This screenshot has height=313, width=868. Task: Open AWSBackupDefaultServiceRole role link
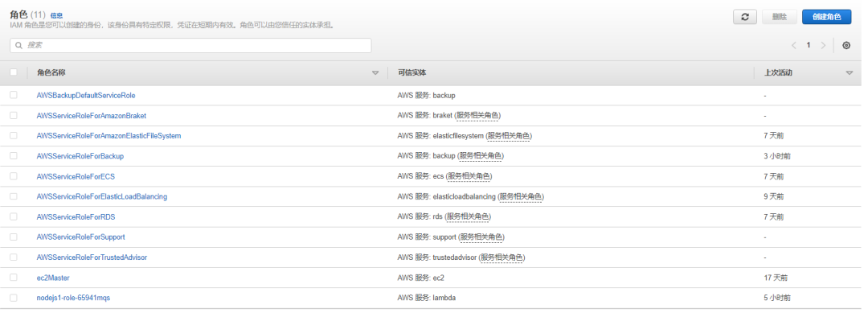point(86,95)
